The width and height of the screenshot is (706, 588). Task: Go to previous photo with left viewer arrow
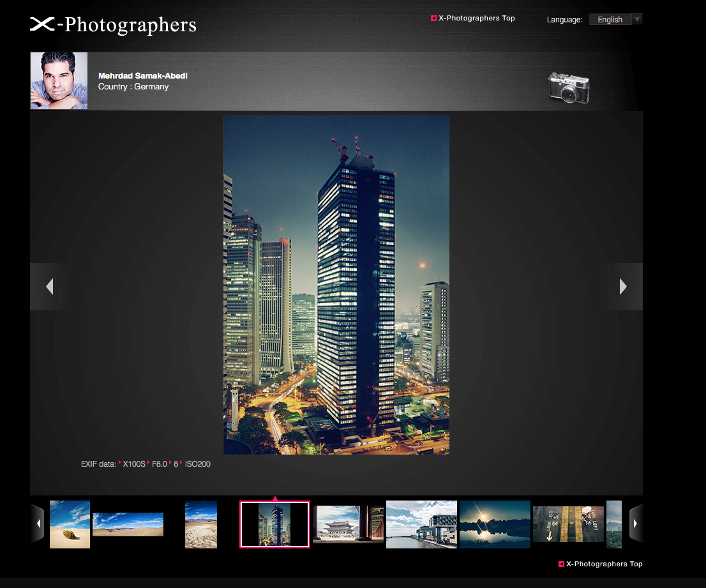[x=49, y=287]
